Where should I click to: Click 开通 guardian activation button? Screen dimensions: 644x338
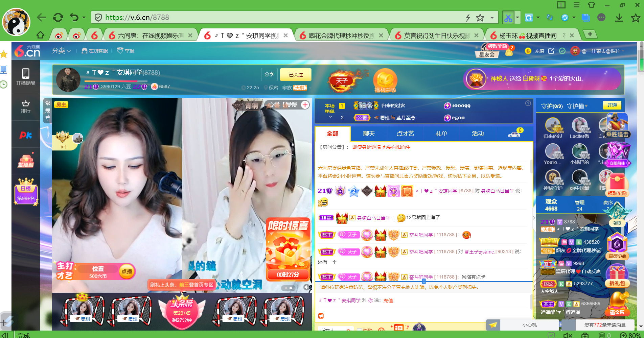click(612, 105)
